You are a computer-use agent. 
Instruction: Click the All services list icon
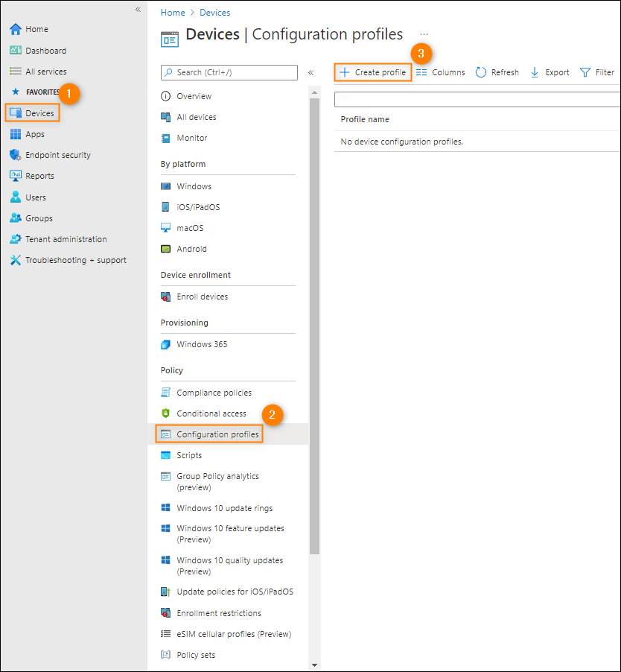point(16,71)
